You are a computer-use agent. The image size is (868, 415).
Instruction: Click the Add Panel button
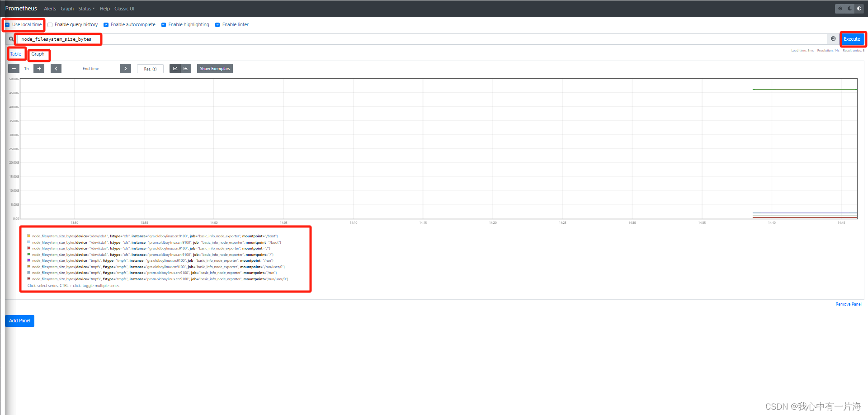tap(19, 321)
